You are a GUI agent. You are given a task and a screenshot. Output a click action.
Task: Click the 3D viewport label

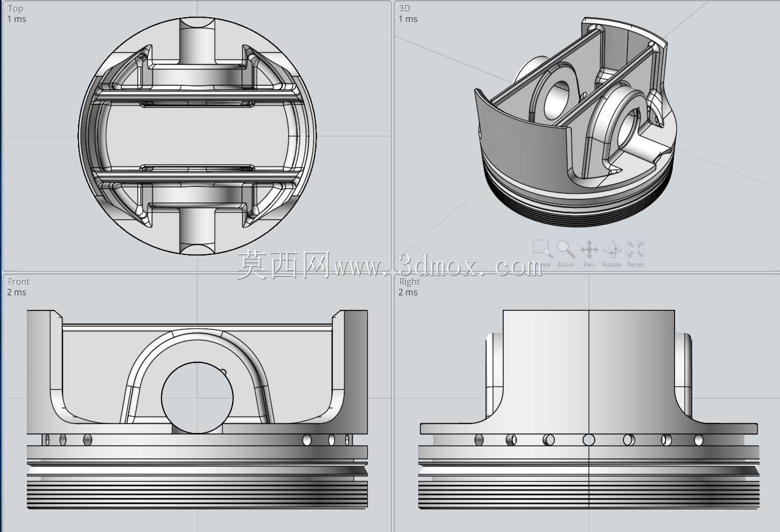404,9
